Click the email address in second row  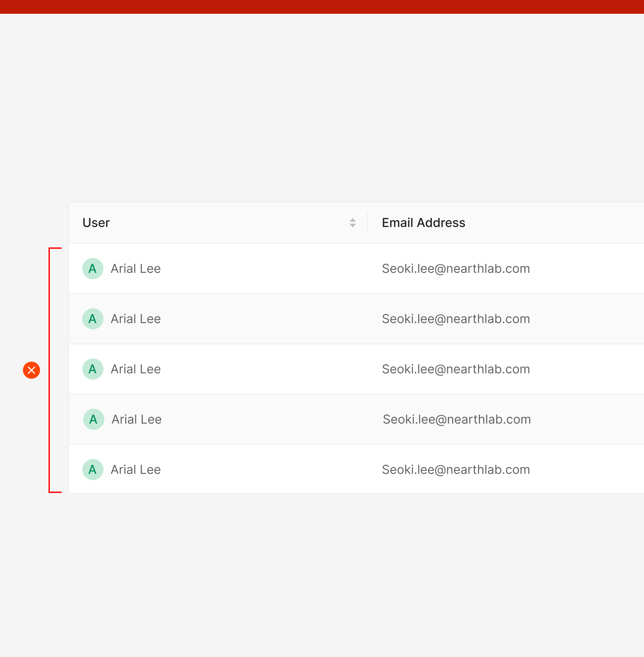tap(455, 319)
